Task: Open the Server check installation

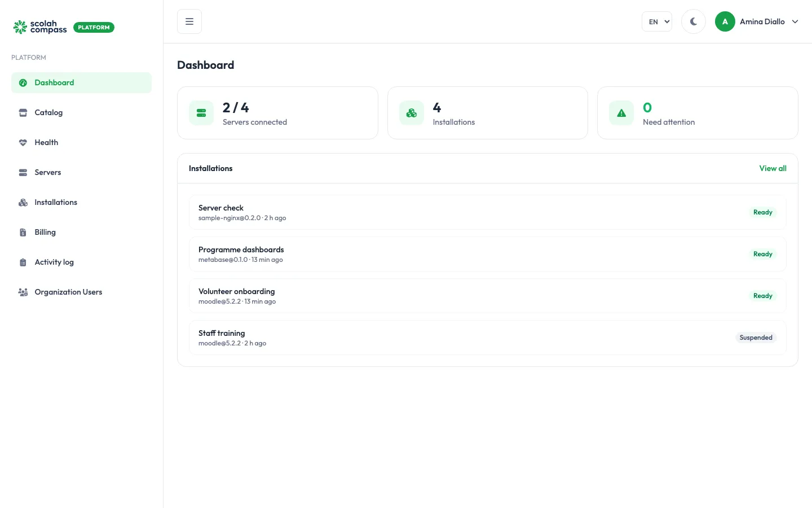Action: [487, 212]
